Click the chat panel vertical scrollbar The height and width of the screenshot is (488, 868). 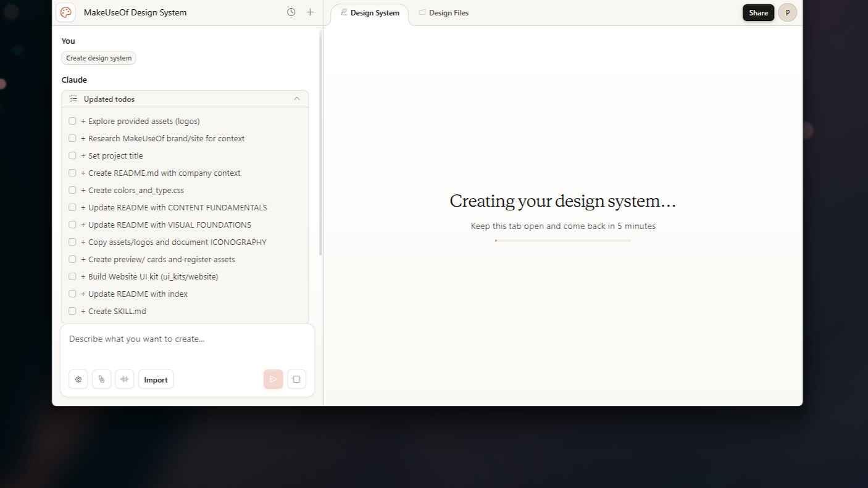click(320, 142)
